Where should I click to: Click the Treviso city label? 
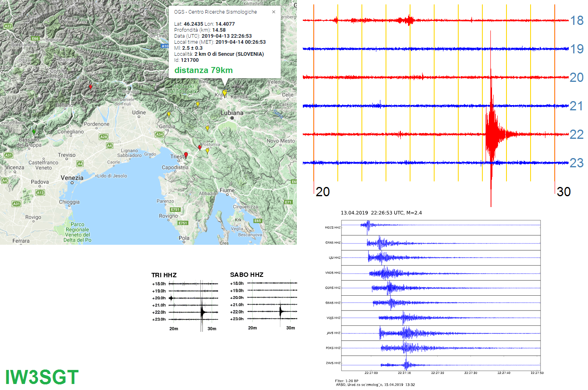coord(67,155)
